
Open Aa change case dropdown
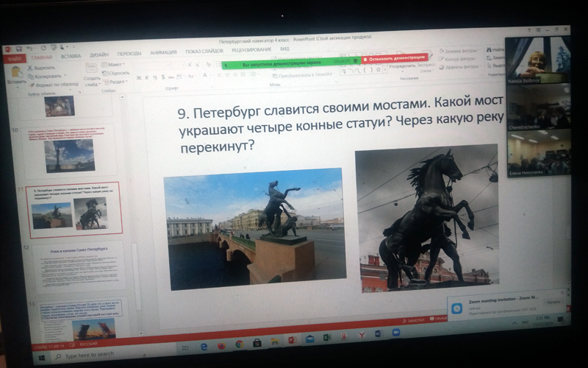point(192,76)
